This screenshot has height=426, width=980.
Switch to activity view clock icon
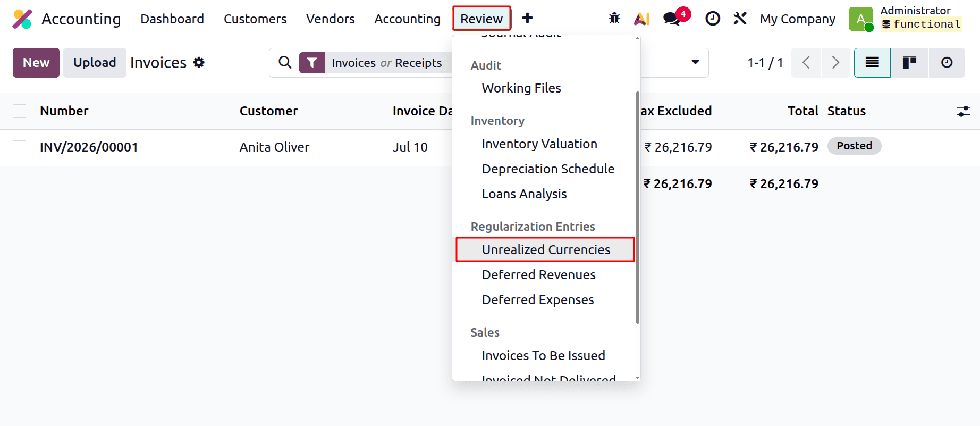947,63
